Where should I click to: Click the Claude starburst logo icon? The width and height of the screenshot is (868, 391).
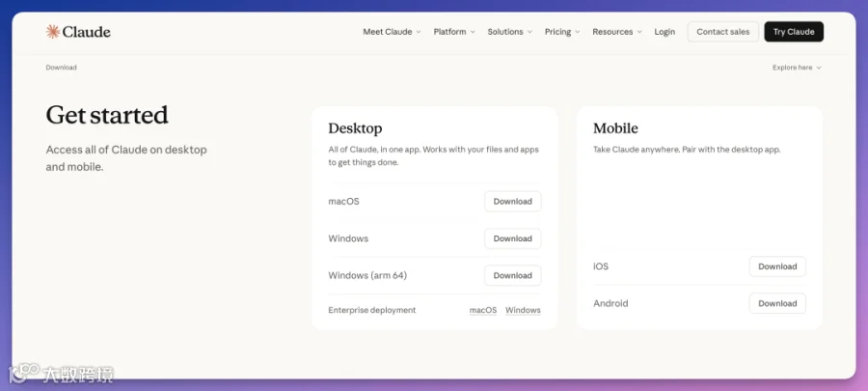click(x=53, y=32)
